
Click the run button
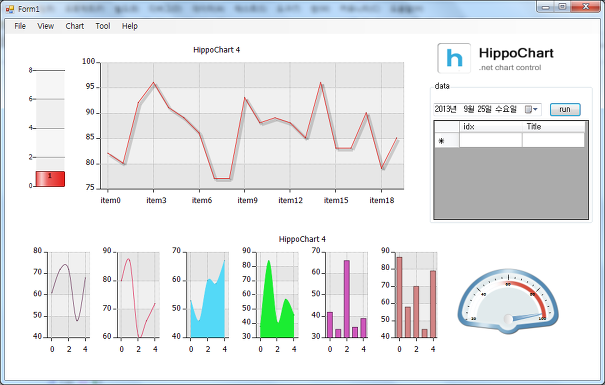pyautogui.click(x=565, y=109)
